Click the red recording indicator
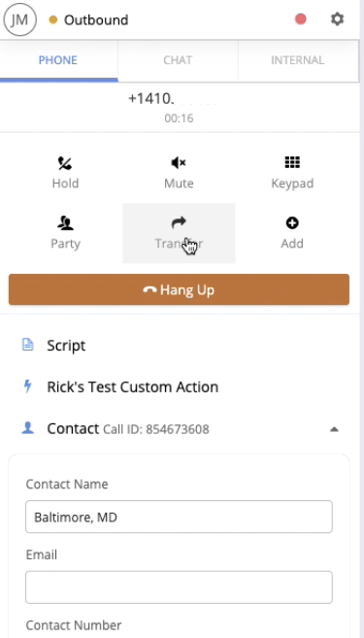364x638 pixels. pyautogui.click(x=301, y=19)
